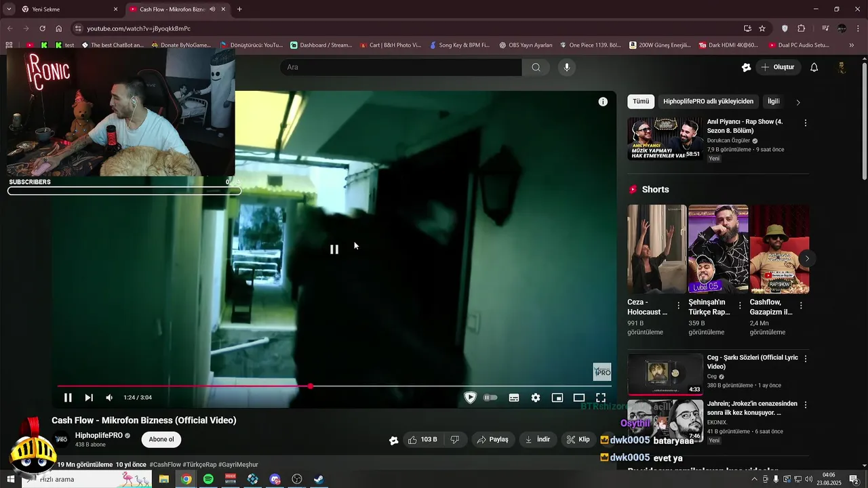Open the video info card icon

pyautogui.click(x=603, y=102)
